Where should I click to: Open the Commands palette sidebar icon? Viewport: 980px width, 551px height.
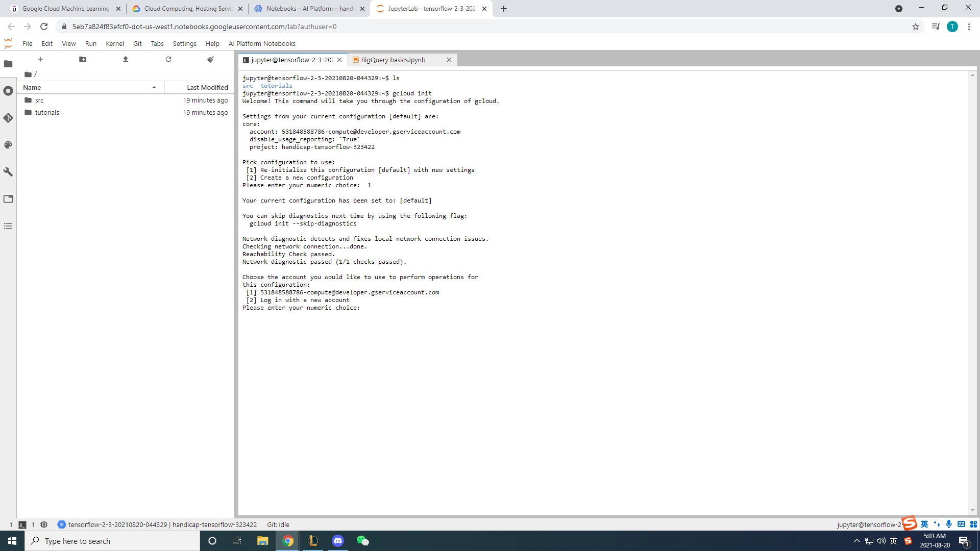[8, 145]
